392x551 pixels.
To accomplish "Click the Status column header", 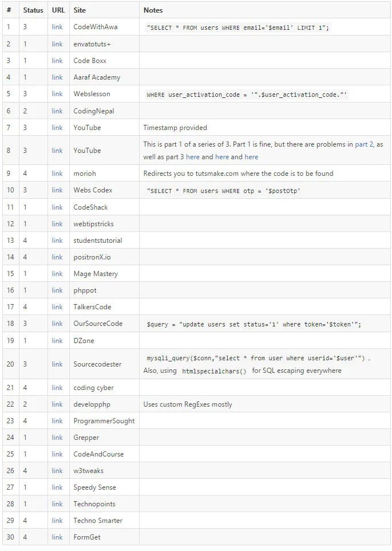I will point(33,10).
